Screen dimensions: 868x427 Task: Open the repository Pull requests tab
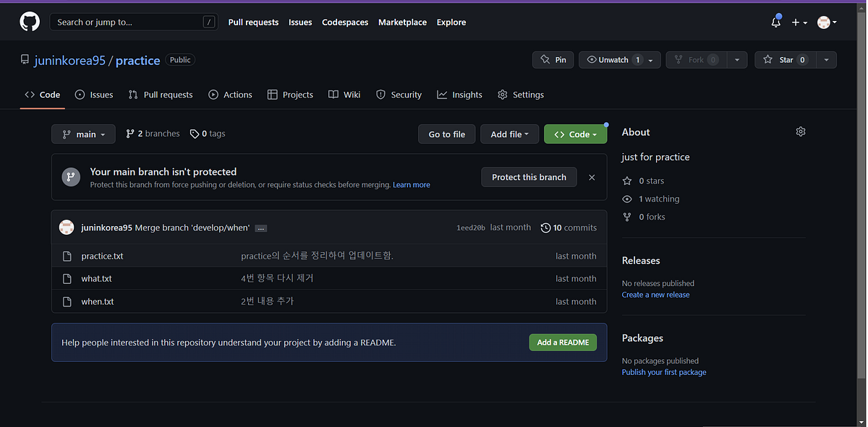pyautogui.click(x=161, y=95)
